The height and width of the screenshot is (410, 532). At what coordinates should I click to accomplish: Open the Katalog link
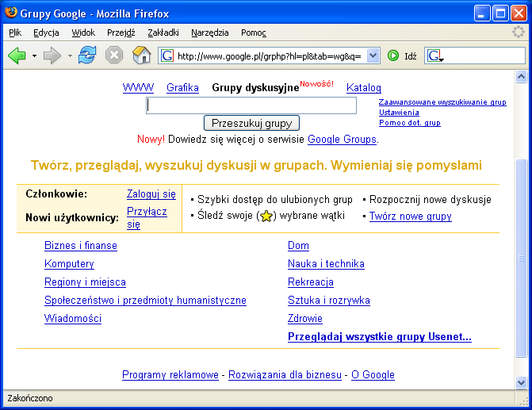click(364, 87)
